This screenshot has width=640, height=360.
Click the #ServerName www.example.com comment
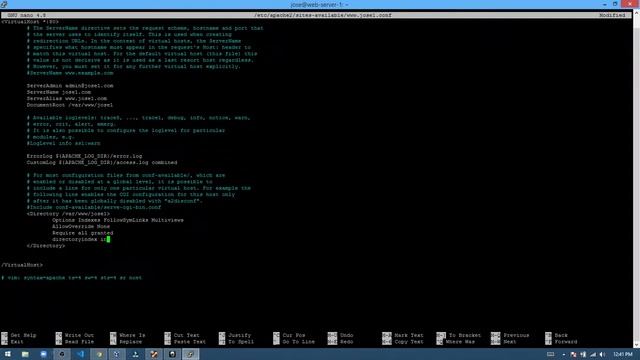(70, 73)
